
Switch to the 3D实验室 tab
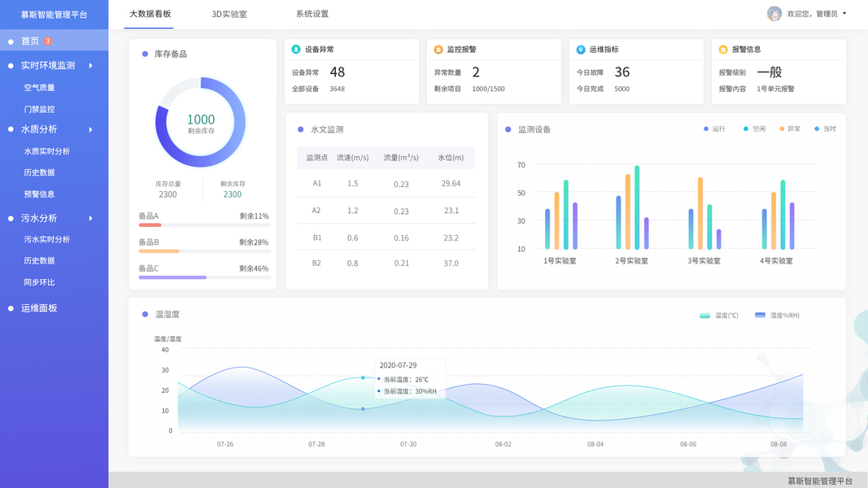pyautogui.click(x=229, y=14)
